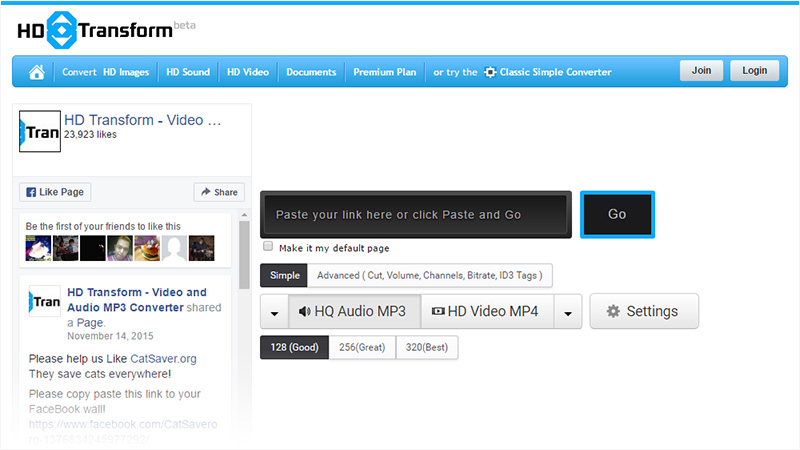Click the Login button
This screenshot has width=800, height=450.
(x=755, y=70)
